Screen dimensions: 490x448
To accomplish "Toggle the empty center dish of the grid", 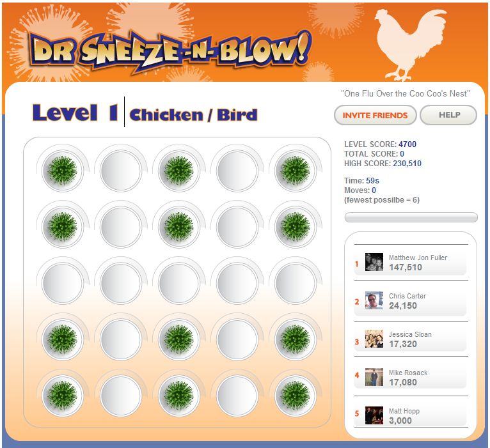I will [178, 283].
